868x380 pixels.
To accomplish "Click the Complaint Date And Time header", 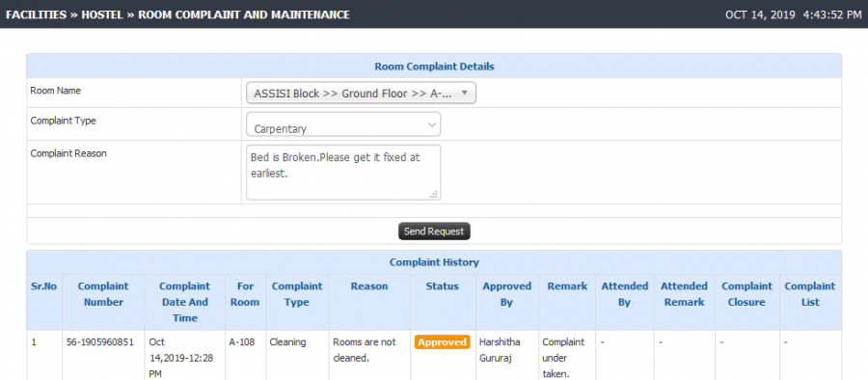I will click(185, 302).
